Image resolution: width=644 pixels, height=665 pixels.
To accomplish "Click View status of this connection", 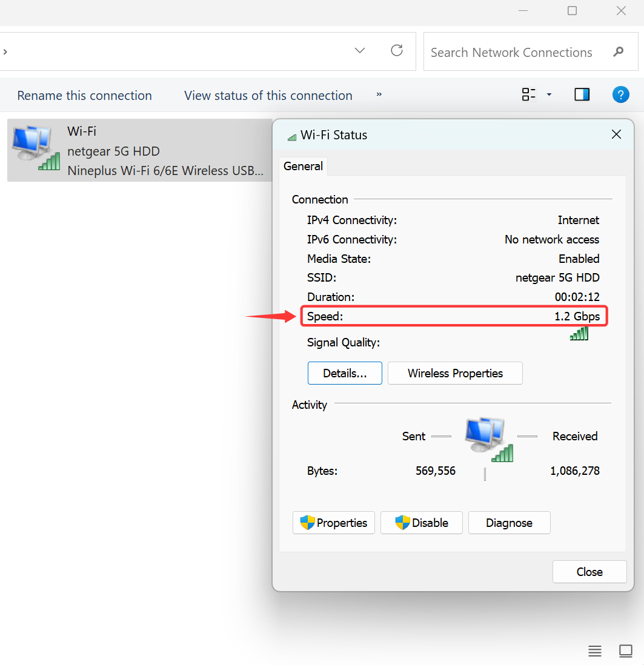I will tap(268, 96).
